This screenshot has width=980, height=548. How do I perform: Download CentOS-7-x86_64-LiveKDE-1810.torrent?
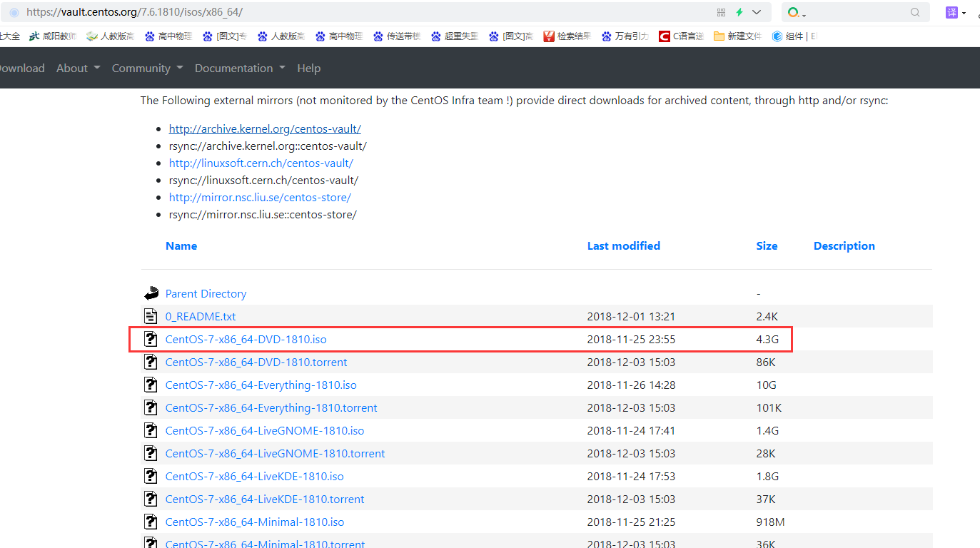tap(265, 499)
